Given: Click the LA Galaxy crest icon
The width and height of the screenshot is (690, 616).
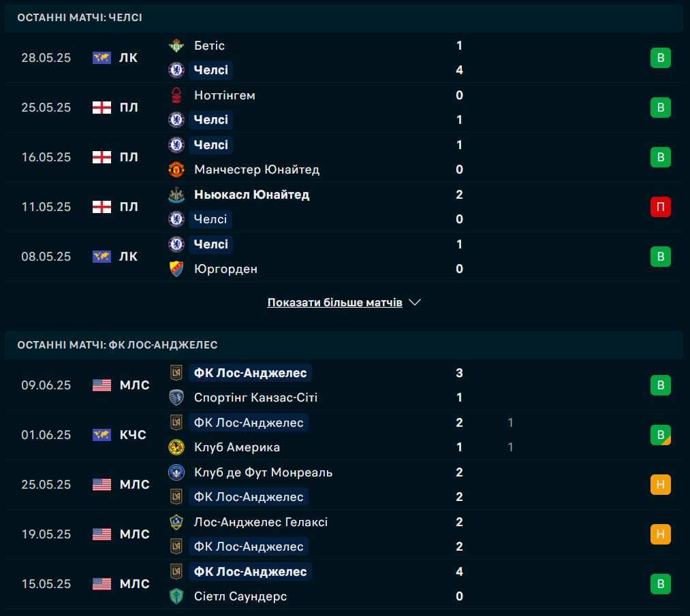Looking at the screenshot, I should click(x=176, y=522).
